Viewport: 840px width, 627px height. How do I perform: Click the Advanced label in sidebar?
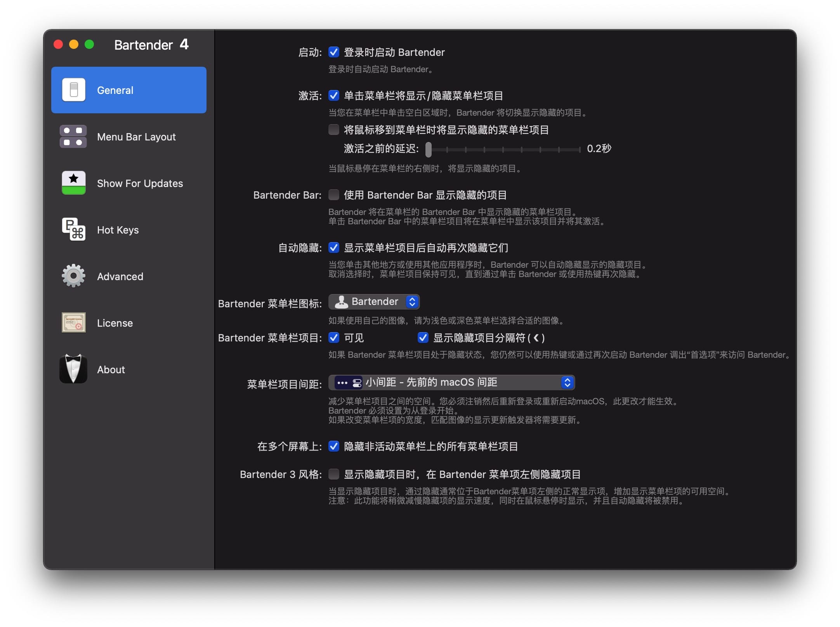pyautogui.click(x=120, y=277)
